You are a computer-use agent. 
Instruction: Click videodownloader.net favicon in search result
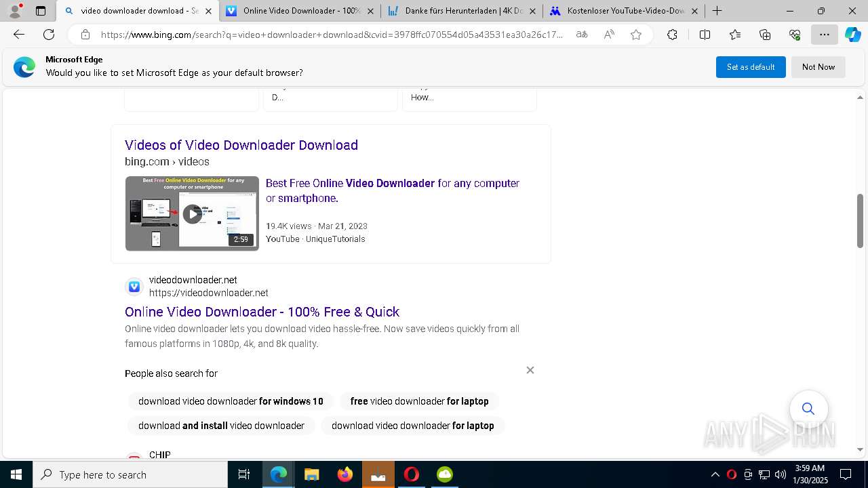click(x=134, y=287)
